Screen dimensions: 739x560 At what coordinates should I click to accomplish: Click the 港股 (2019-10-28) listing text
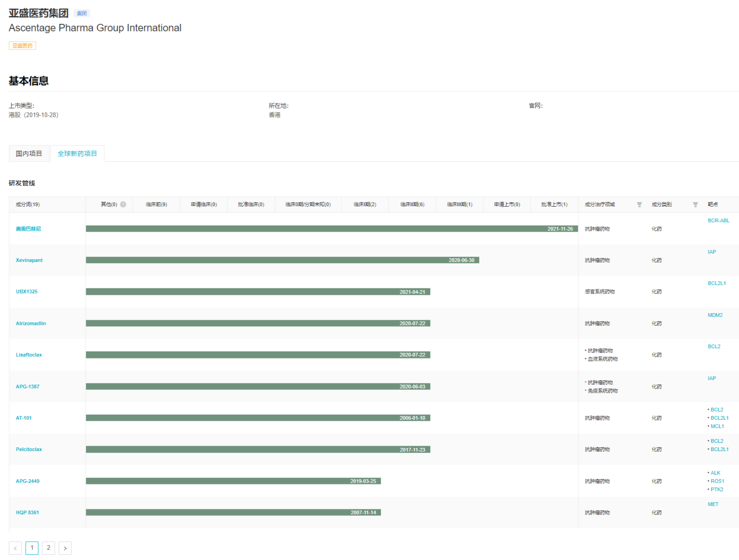[x=34, y=115]
